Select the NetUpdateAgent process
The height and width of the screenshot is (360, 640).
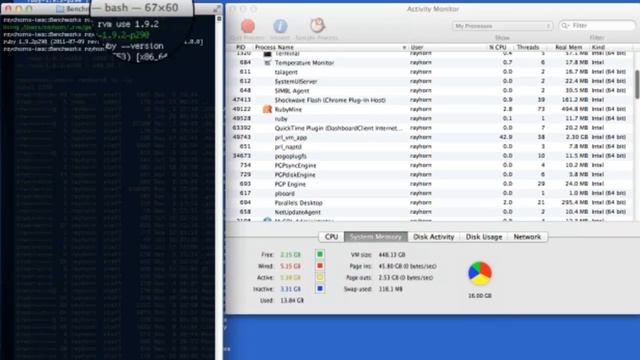298,212
